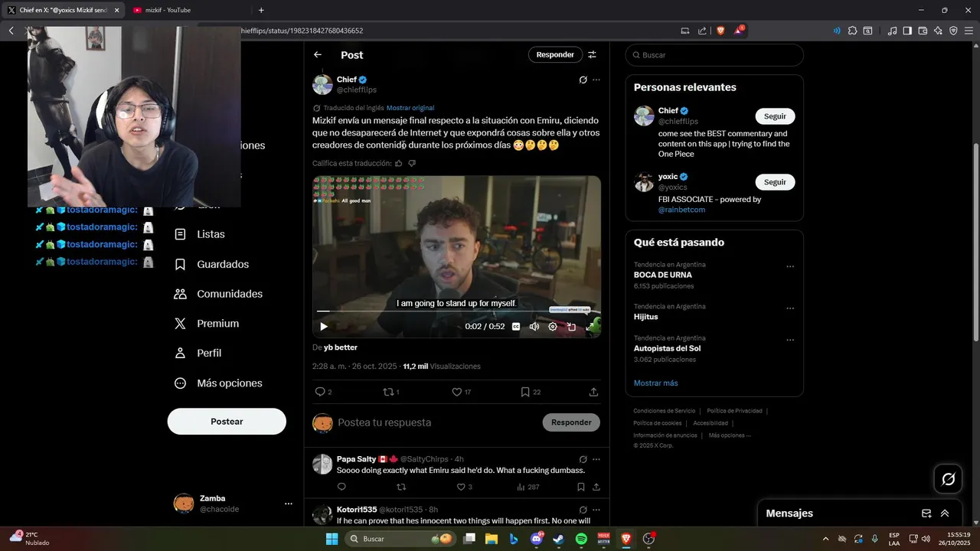Compose new message in Mensajes drawer
The width and height of the screenshot is (980, 551).
coord(926,514)
